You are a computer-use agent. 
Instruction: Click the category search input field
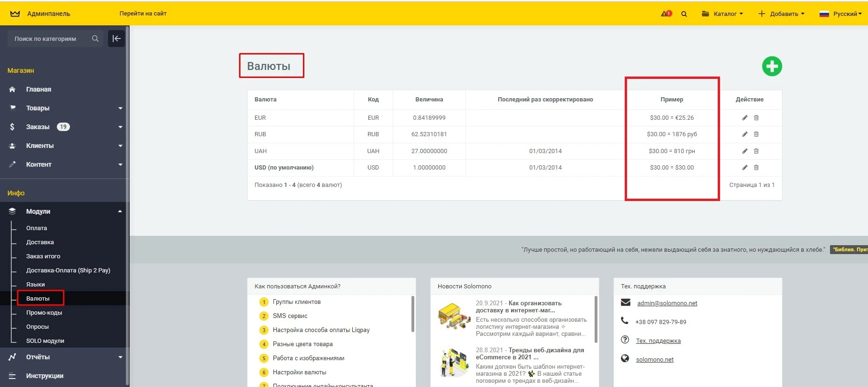[x=51, y=39]
